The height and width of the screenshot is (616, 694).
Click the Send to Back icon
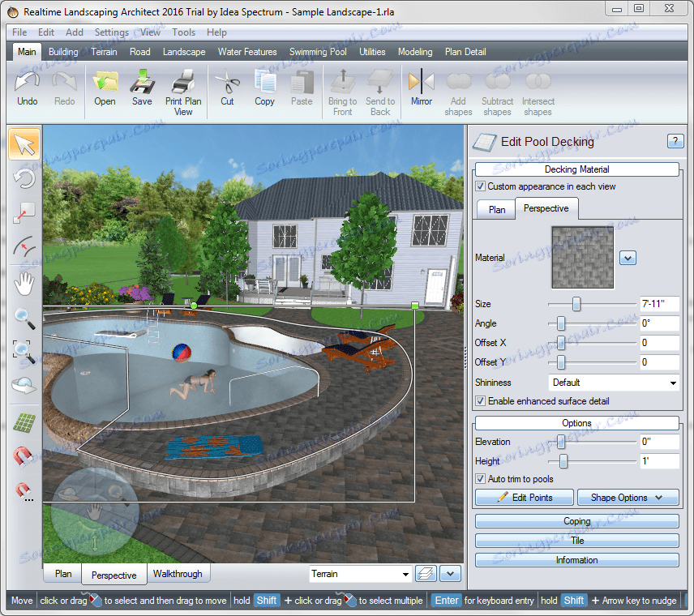(379, 82)
